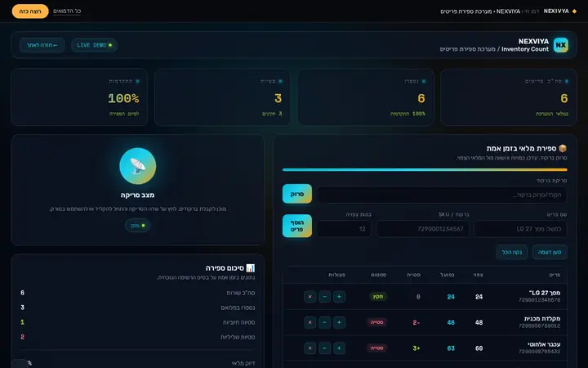
Task: Click the הוסף פריט add item button
Action: click(297, 226)
